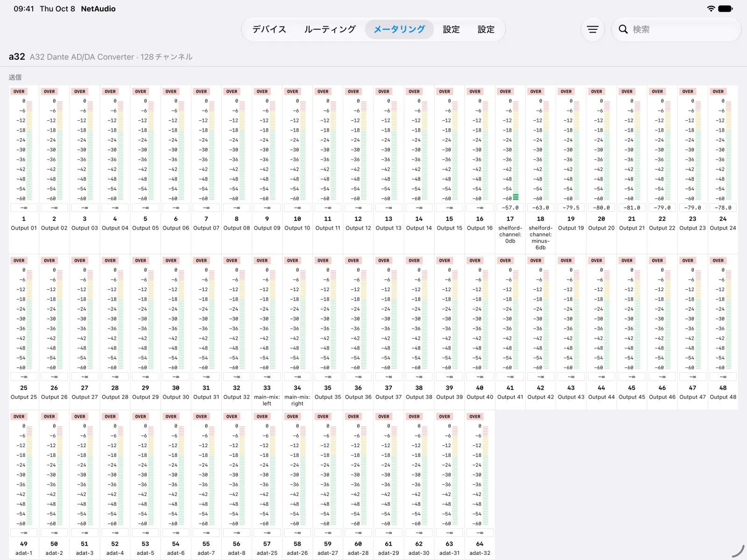Open the filter menu icon
This screenshot has width=747, height=560.
(592, 29)
